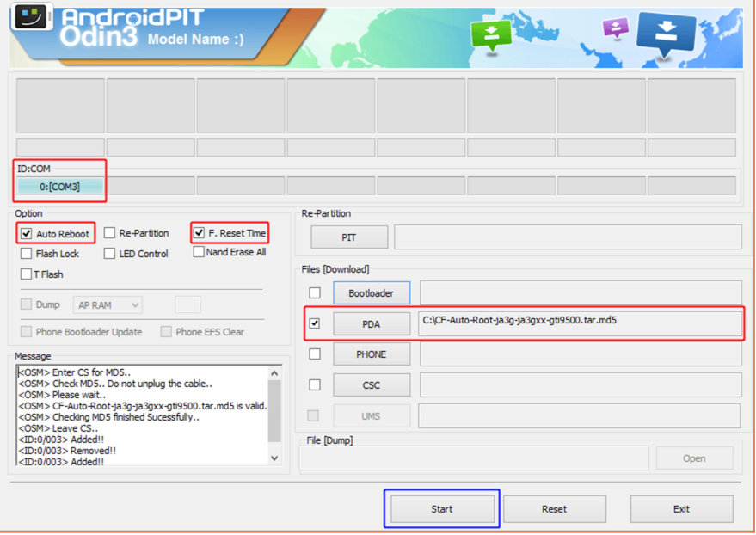The height and width of the screenshot is (535, 756).
Task: Click the PHONE file path field
Action: click(581, 354)
